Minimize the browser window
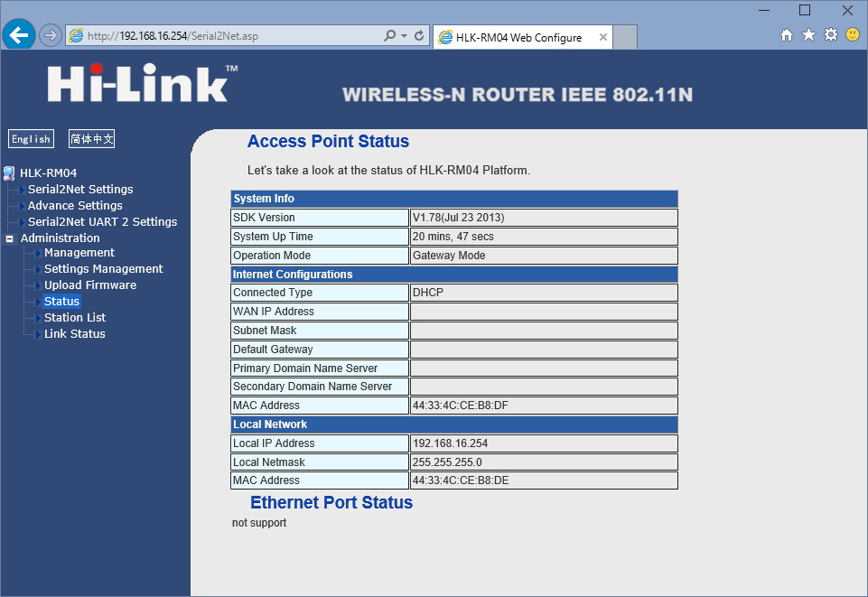868x597 pixels. (764, 11)
